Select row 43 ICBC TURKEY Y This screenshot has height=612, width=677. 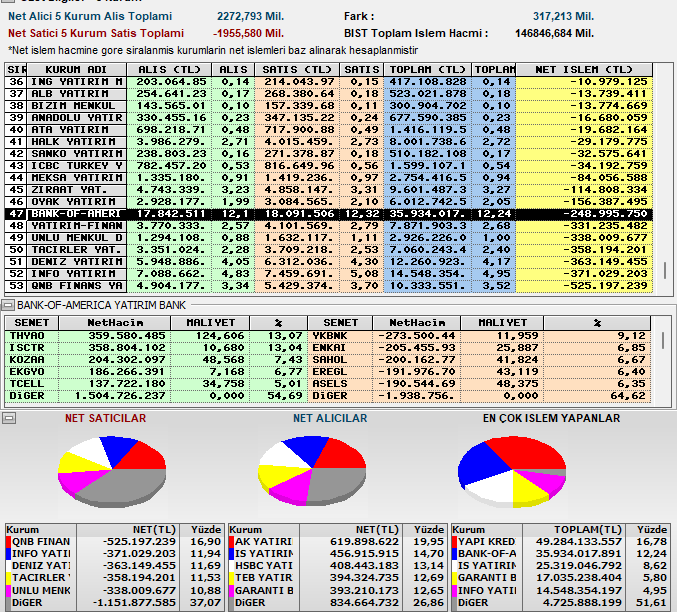329,166
